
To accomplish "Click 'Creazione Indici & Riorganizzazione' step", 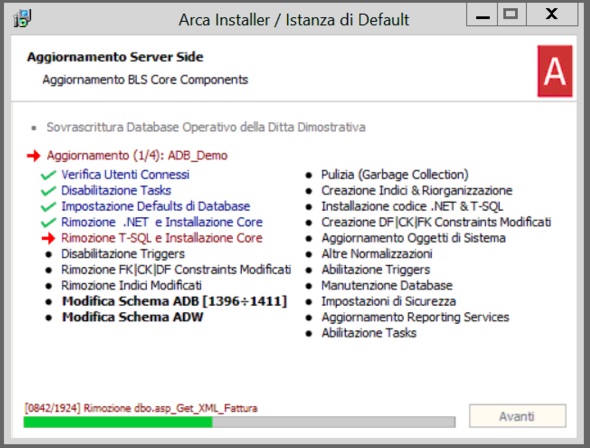I will pos(417,190).
